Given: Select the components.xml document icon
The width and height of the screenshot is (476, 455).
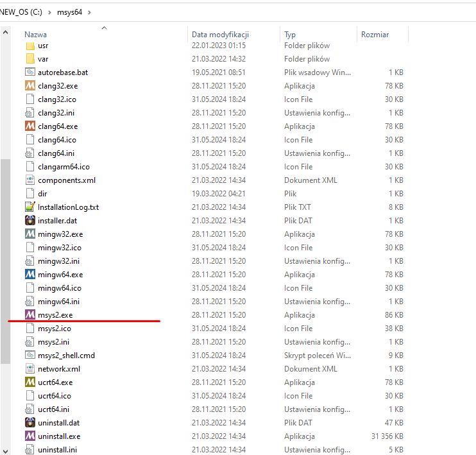Looking at the screenshot, I should tap(30, 180).
